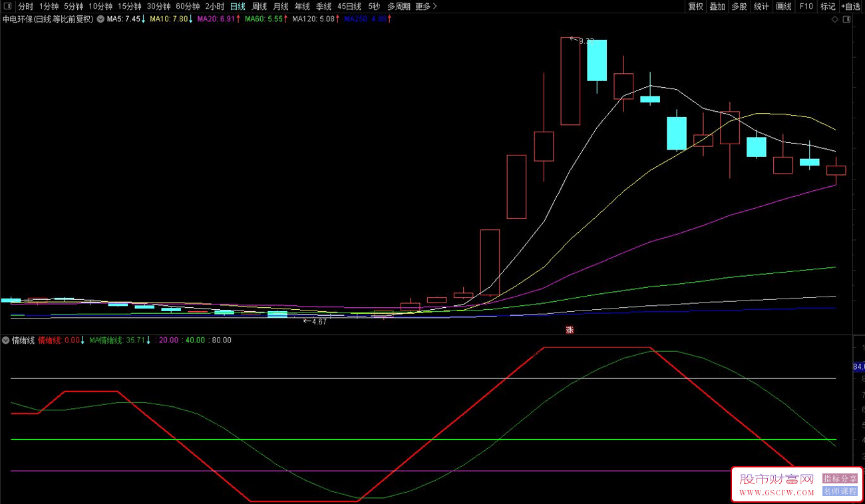Select the 15分钟 period
Screen dimensions: 865x504
pos(129,6)
